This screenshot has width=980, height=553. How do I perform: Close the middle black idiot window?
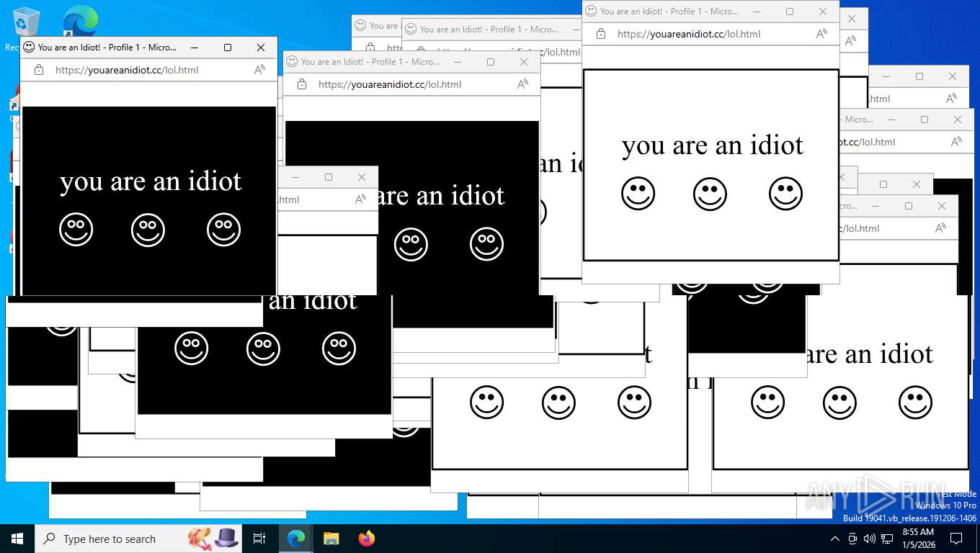(x=524, y=62)
